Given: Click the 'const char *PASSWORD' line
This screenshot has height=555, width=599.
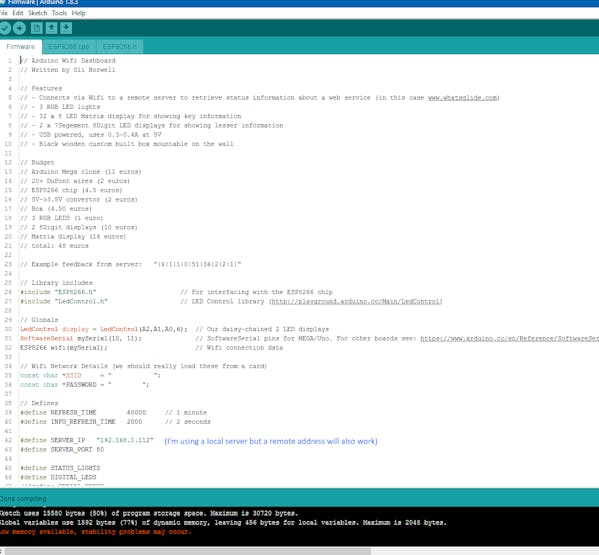Looking at the screenshot, I should tap(84, 385).
